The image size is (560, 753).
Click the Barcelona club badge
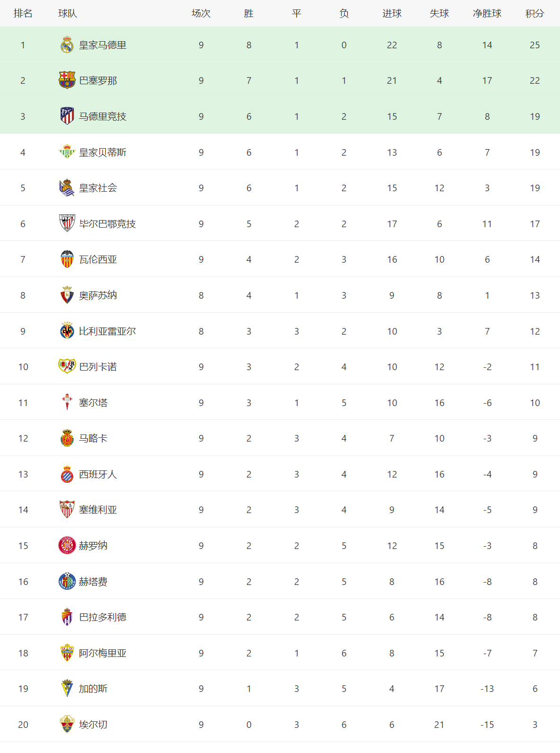67,80
